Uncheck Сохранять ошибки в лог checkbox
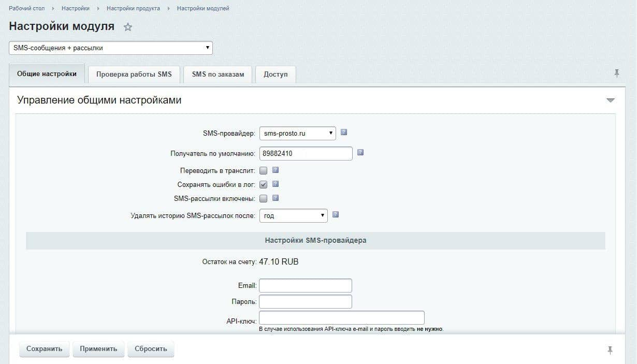 264,184
